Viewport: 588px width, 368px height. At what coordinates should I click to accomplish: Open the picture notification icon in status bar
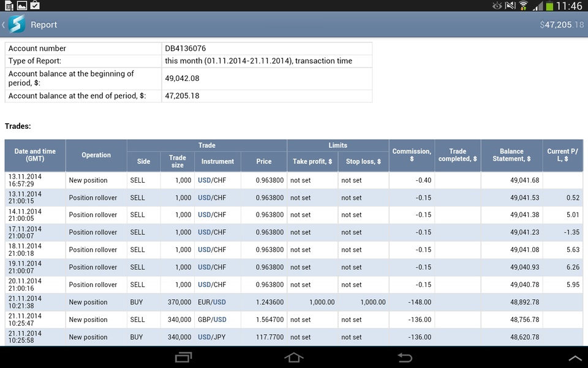tap(22, 6)
